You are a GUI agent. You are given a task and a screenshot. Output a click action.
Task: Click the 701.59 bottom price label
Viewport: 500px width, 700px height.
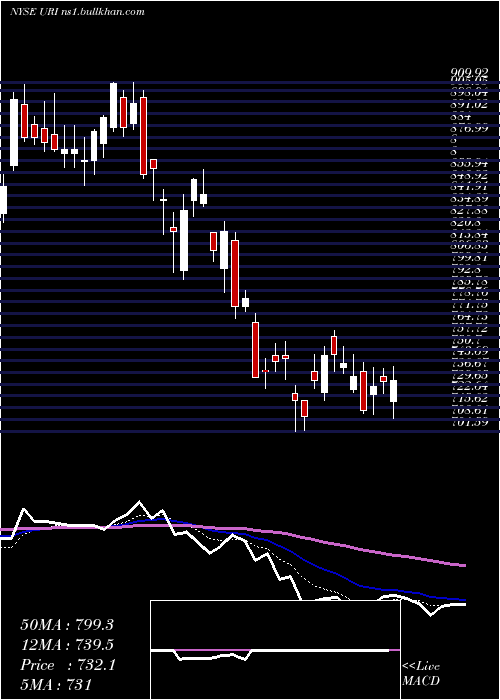469,422
